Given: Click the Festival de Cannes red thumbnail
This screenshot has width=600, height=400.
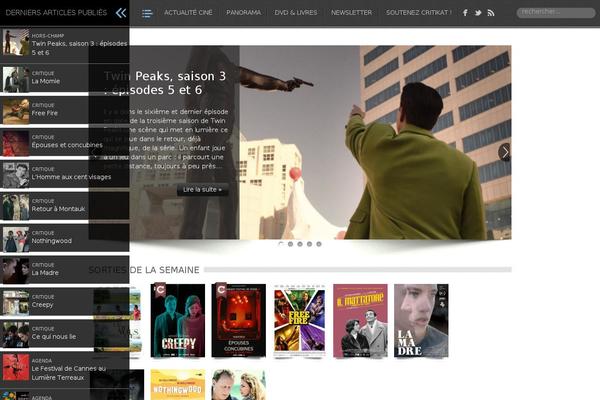Looking at the screenshot, I should tap(16, 367).
